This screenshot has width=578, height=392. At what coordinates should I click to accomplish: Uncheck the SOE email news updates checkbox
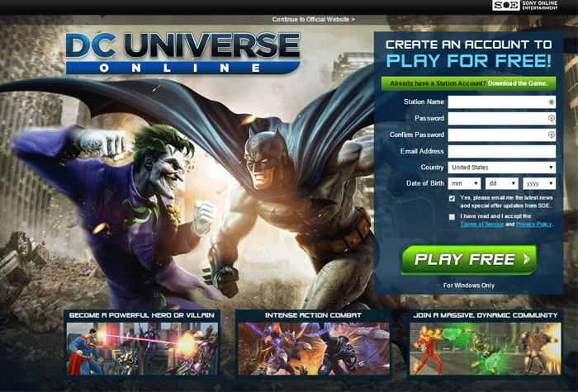tap(452, 198)
